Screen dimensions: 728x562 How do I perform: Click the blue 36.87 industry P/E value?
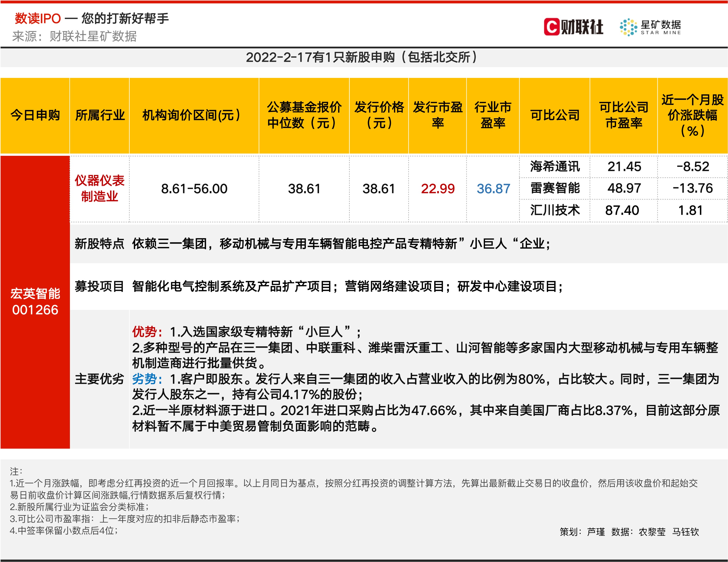[x=493, y=189]
